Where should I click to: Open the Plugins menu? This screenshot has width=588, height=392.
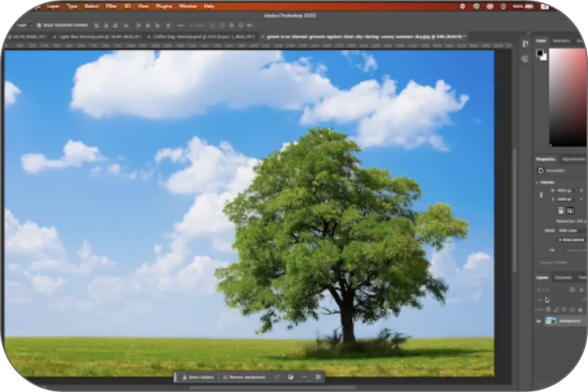coord(163,6)
